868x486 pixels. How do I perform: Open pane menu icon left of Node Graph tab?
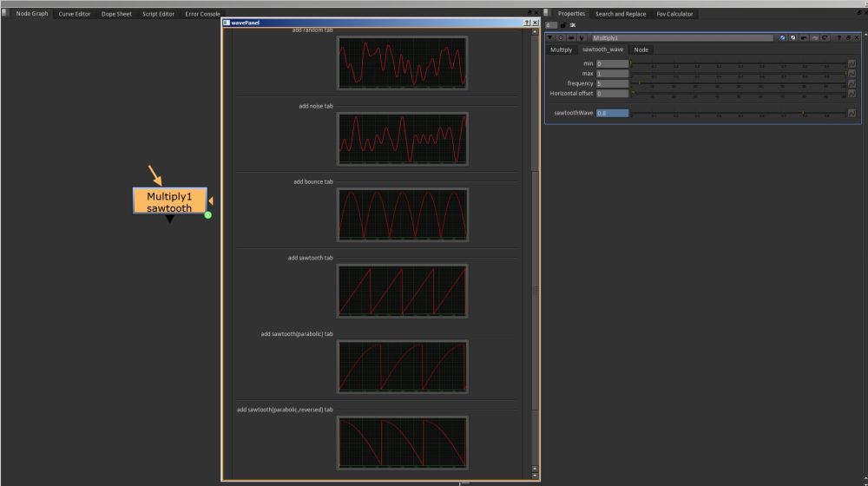5,13
